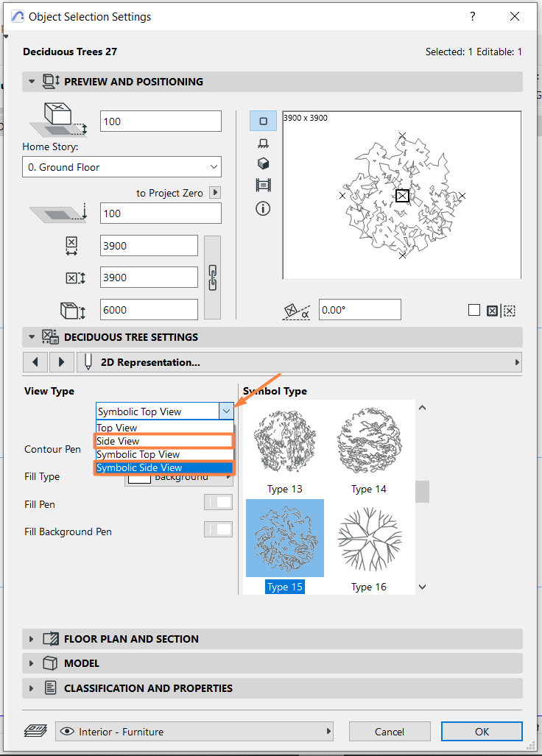Choose Symbolic Side View option
This screenshot has width=542, height=756.
164,467
